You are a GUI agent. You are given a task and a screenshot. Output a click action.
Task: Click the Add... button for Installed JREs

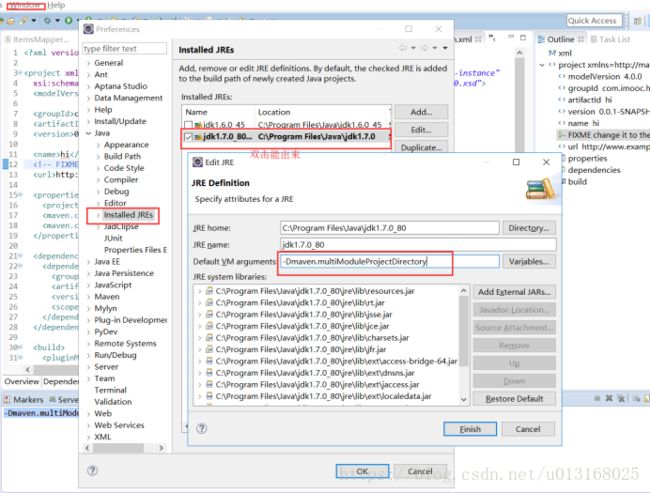click(421, 112)
